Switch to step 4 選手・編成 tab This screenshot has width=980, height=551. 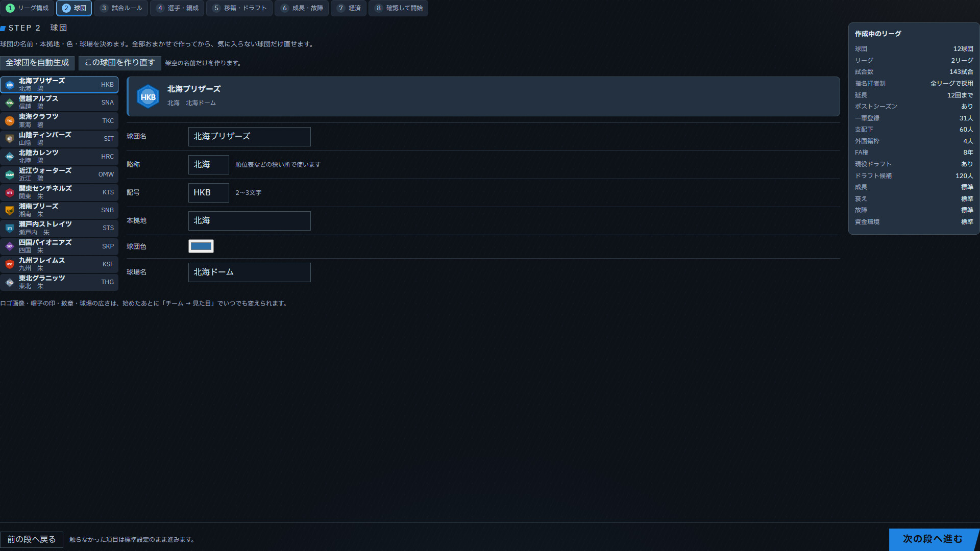pos(177,8)
